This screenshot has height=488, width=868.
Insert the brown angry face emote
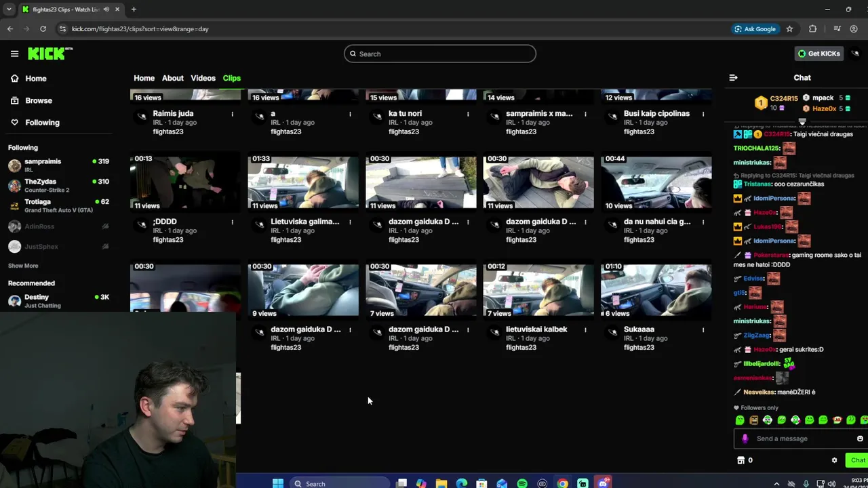[x=753, y=420]
